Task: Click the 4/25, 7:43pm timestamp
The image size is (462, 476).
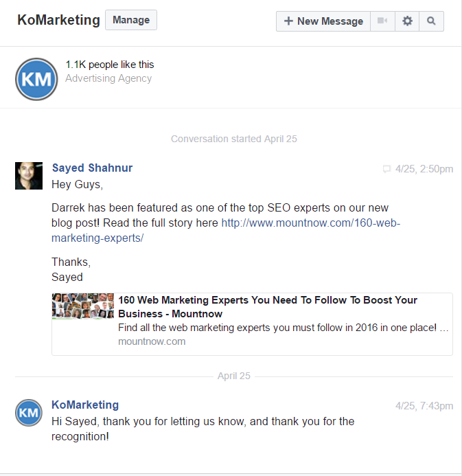Action: pyautogui.click(x=424, y=406)
